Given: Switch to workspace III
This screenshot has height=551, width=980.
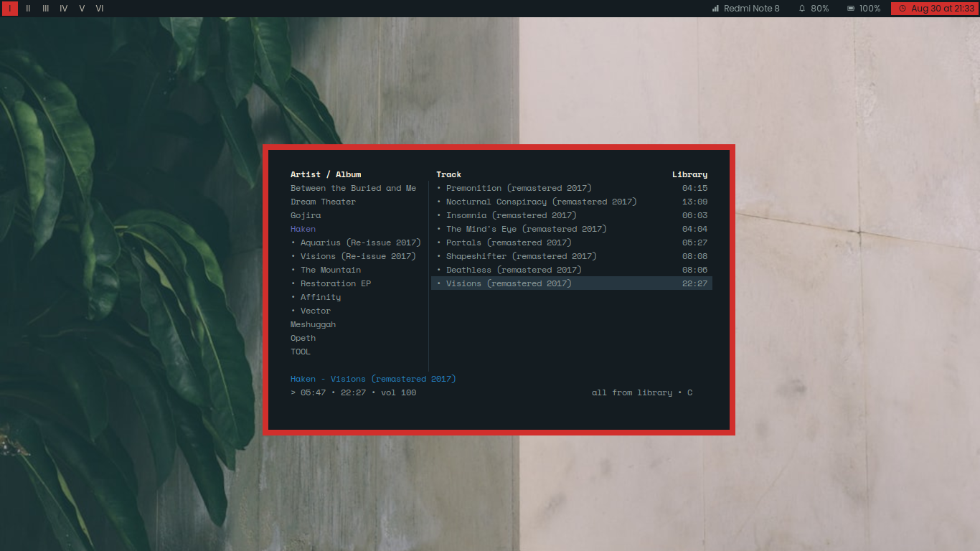Looking at the screenshot, I should coord(46,9).
